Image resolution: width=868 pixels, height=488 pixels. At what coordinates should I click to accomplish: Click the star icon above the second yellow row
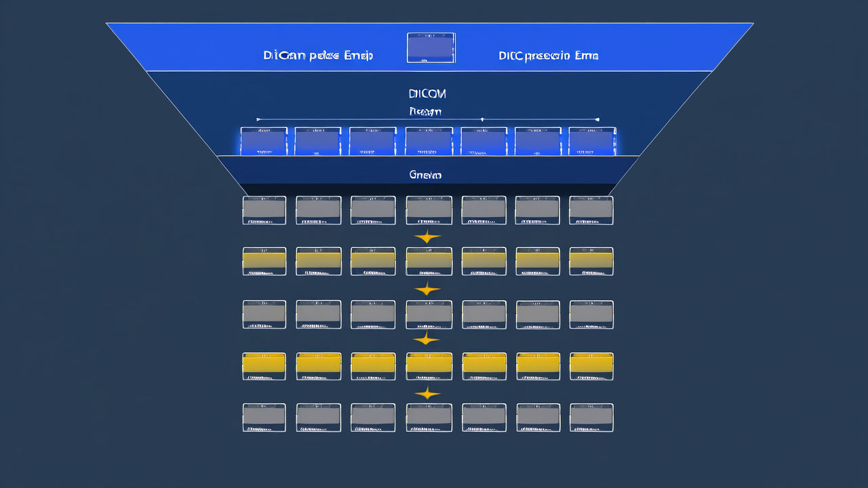[427, 338]
